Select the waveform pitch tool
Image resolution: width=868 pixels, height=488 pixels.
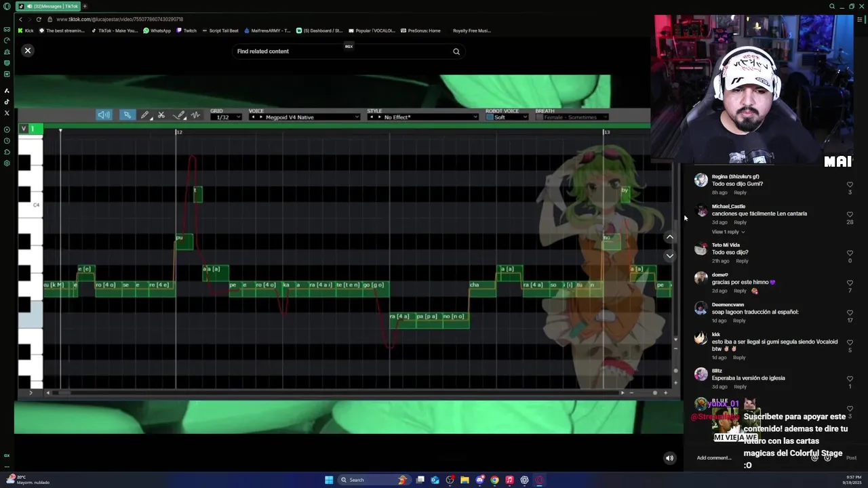click(195, 115)
